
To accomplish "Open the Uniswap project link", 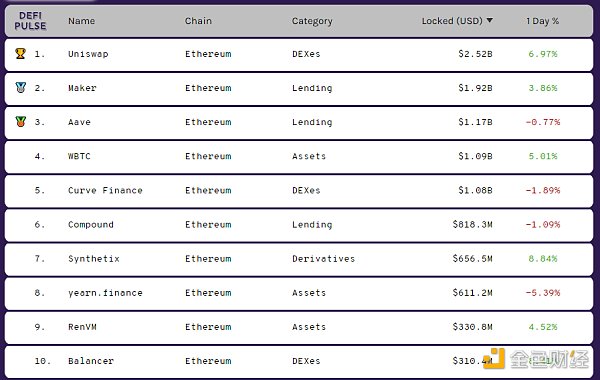I will 88,54.
